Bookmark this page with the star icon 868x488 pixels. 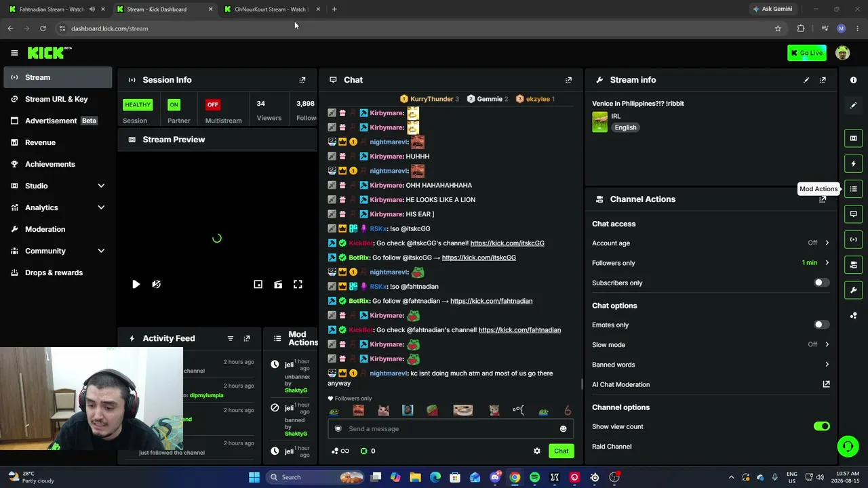point(778,28)
